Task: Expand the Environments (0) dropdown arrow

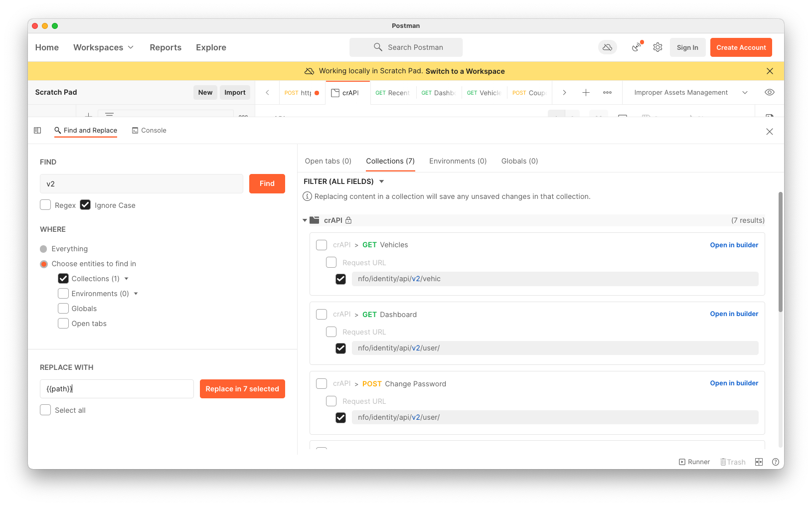Action: (x=136, y=294)
